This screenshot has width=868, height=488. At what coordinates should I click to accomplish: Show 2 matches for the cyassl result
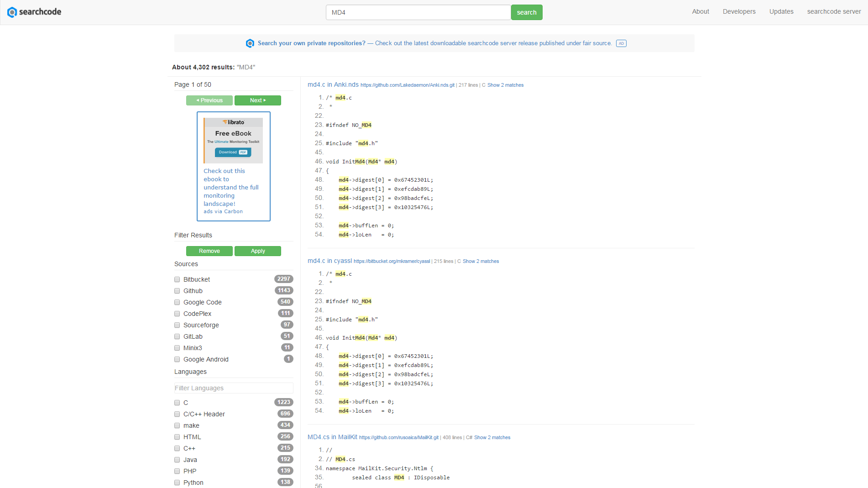(x=481, y=261)
